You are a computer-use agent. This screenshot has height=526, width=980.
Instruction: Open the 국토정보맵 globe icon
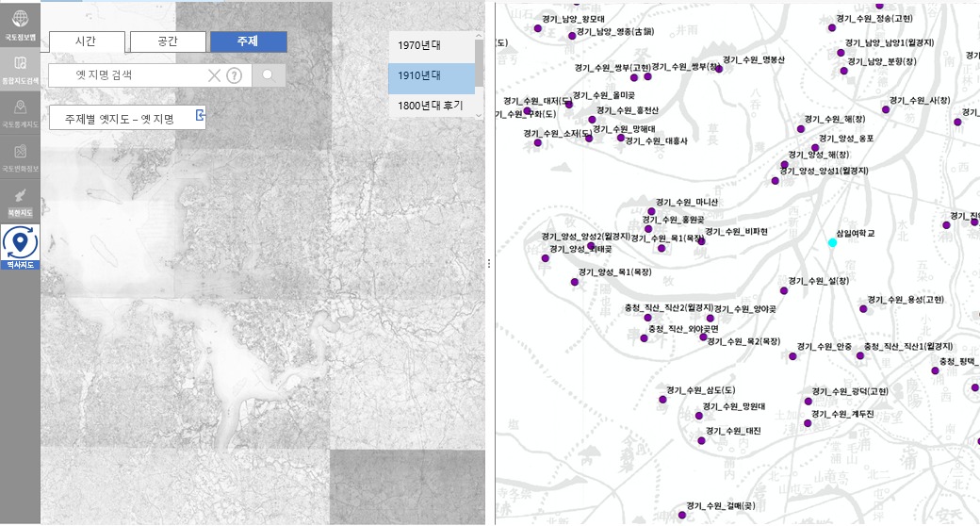[20, 23]
